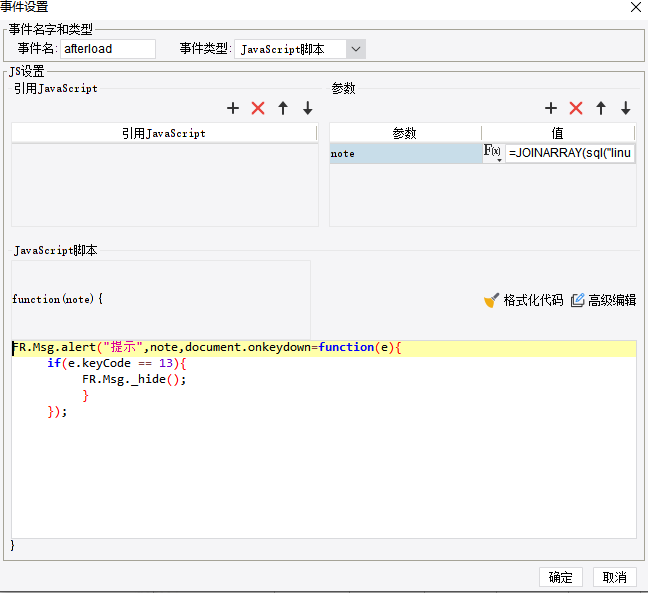
Task: Click the 值 column header
Action: coord(557,133)
